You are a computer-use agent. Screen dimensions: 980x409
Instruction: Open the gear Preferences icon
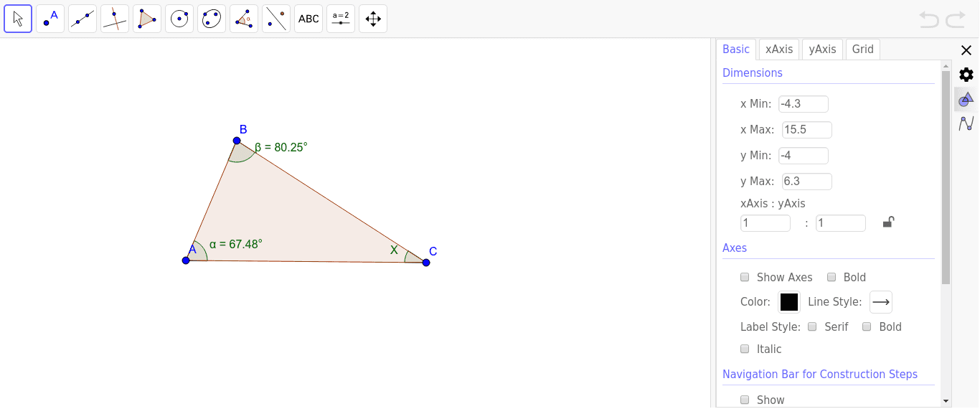[966, 75]
